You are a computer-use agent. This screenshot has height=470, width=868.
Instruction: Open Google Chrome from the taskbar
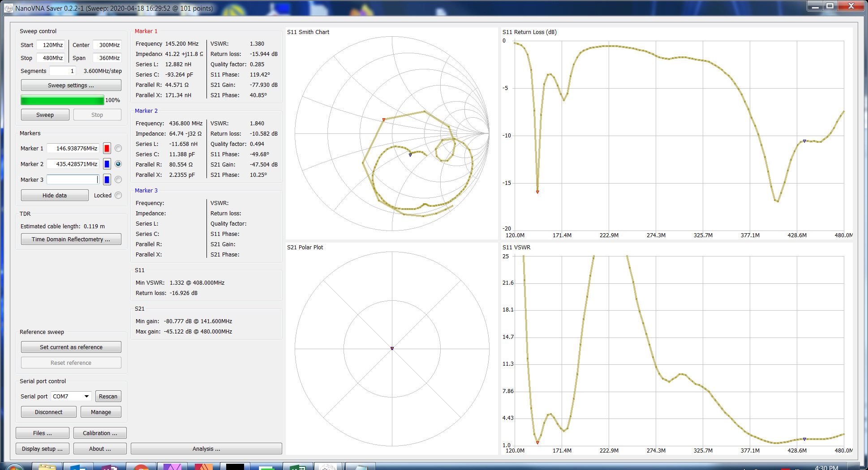coord(141,467)
